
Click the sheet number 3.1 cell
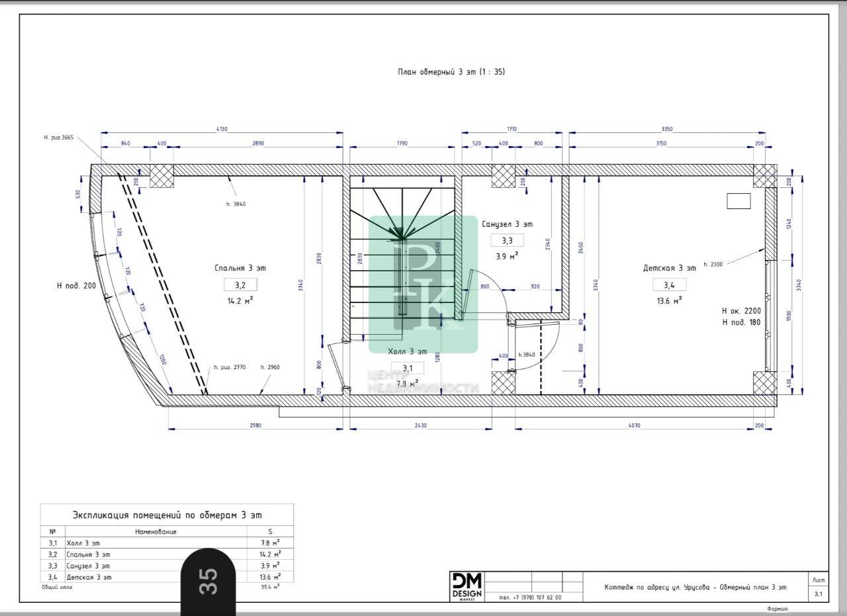pos(819,594)
